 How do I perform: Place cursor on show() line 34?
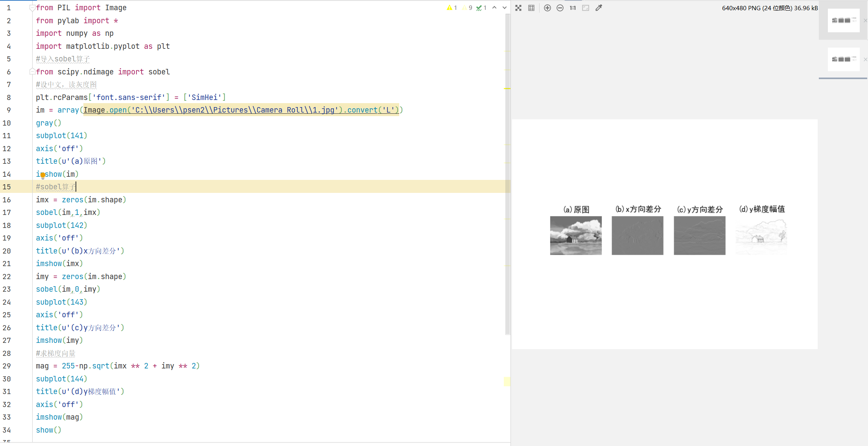48,430
